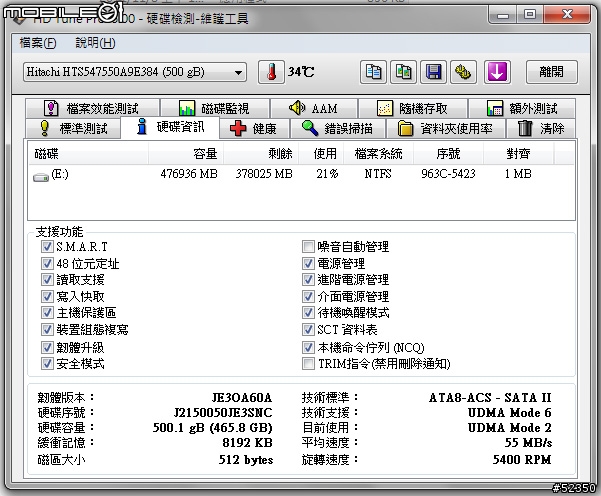This screenshot has height=496, width=601.
Task: Click the 5400 RPM rotation speed value
Action: click(x=522, y=460)
